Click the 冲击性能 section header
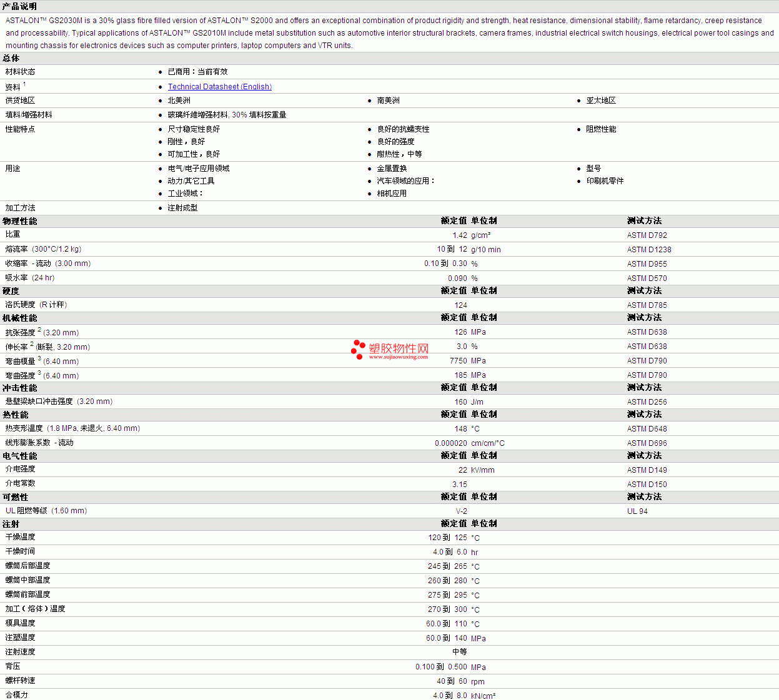Image resolution: width=779 pixels, height=700 pixels. click(x=19, y=388)
